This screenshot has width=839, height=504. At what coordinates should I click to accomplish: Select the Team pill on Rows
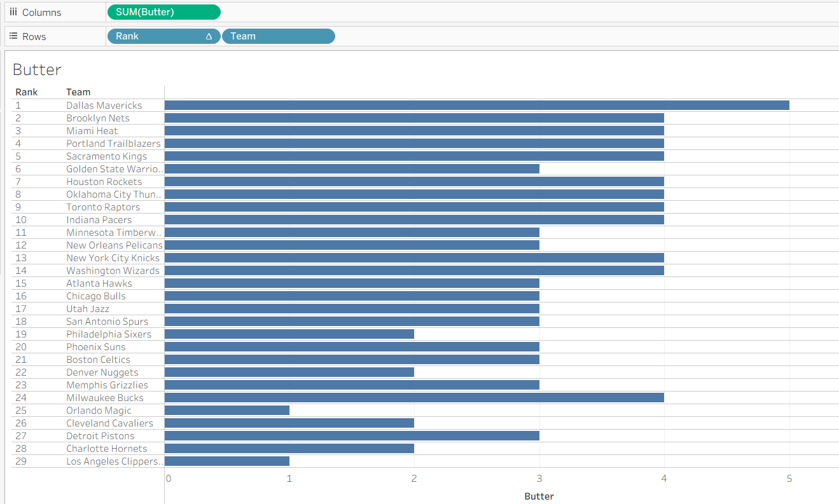(x=279, y=36)
